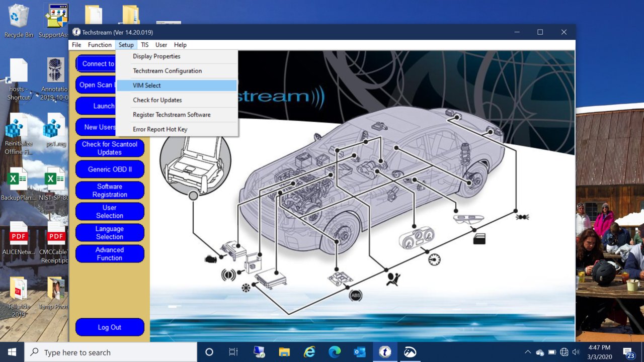The height and width of the screenshot is (362, 644).
Task: Launch Internet Explorer from the taskbar
Action: 309,352
